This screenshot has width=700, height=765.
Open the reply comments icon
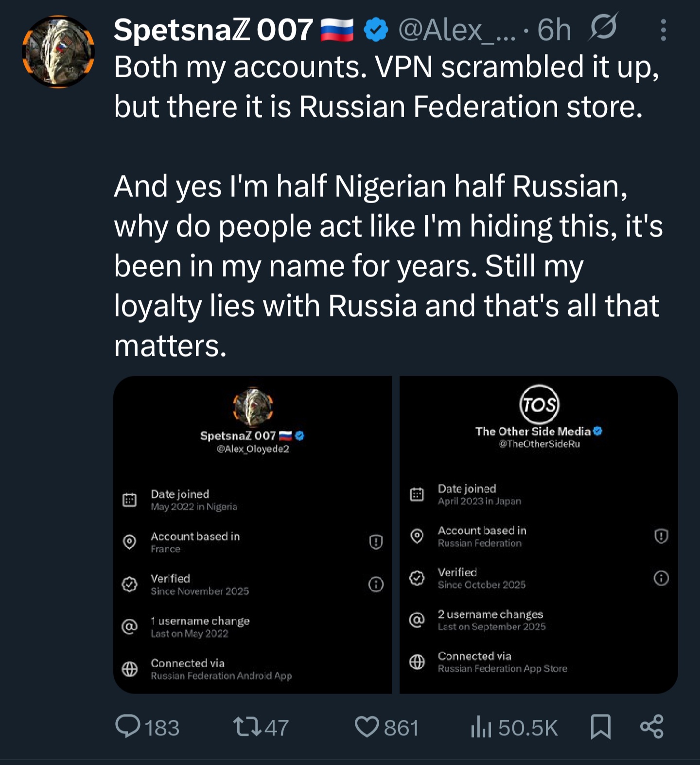pyautogui.click(x=128, y=727)
